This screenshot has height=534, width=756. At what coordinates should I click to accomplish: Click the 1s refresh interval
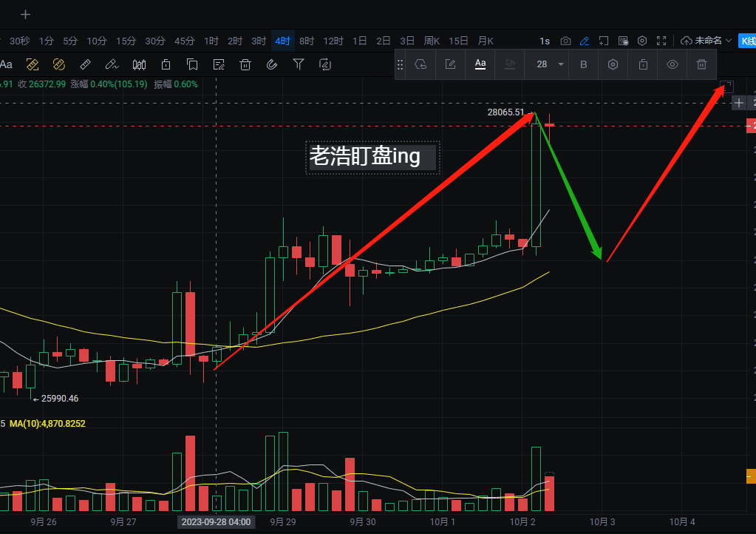click(545, 41)
